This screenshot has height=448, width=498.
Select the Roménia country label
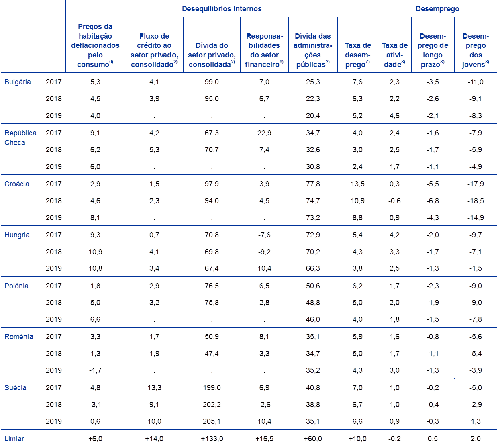click(x=18, y=337)
